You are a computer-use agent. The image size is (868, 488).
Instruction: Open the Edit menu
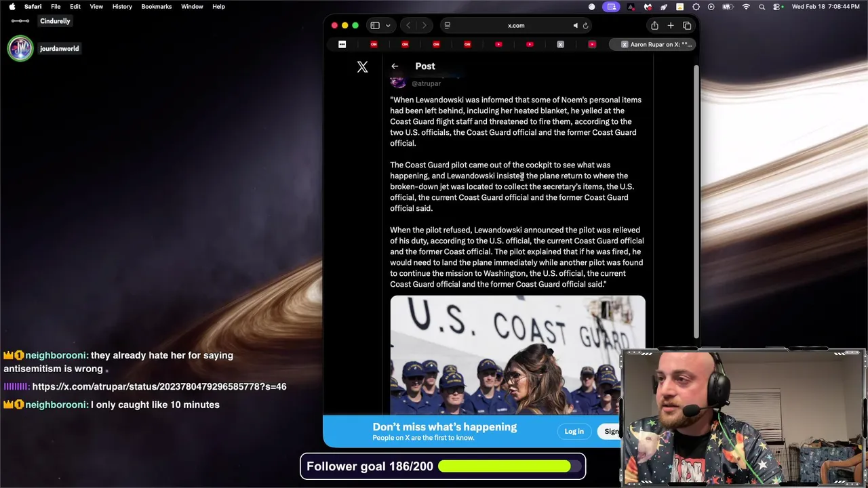(x=75, y=7)
